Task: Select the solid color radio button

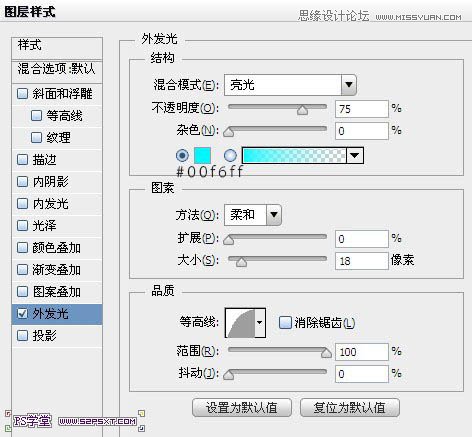Action: [x=182, y=155]
